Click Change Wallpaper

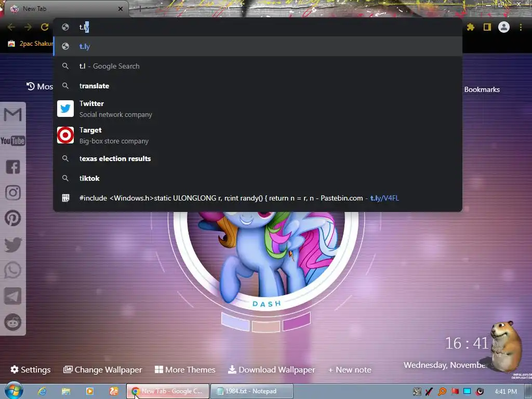[x=102, y=369]
